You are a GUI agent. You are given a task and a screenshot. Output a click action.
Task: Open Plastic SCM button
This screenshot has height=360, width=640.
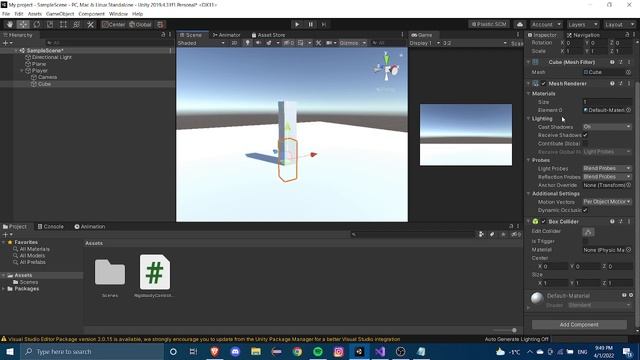point(489,24)
